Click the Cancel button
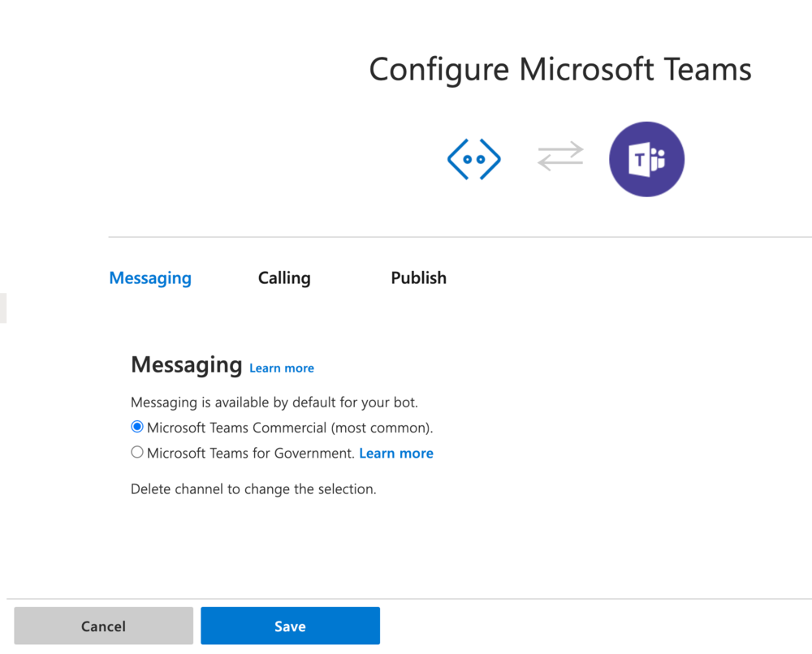The image size is (812, 654). (x=103, y=626)
